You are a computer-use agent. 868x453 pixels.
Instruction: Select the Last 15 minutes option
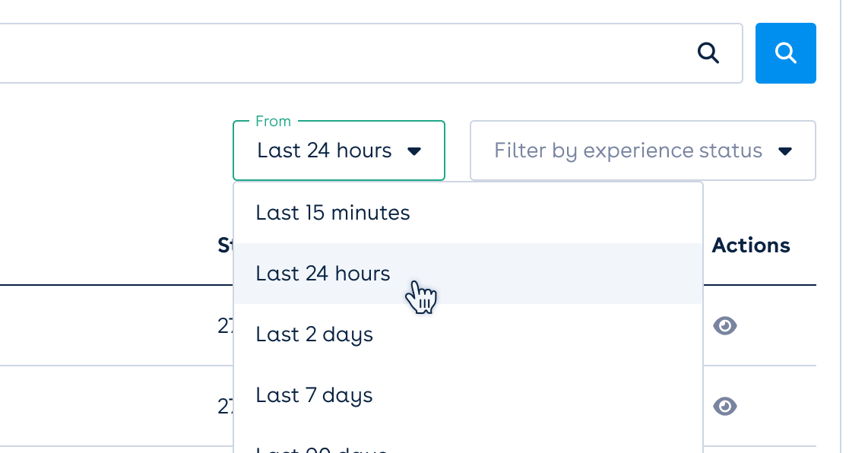[x=333, y=213]
